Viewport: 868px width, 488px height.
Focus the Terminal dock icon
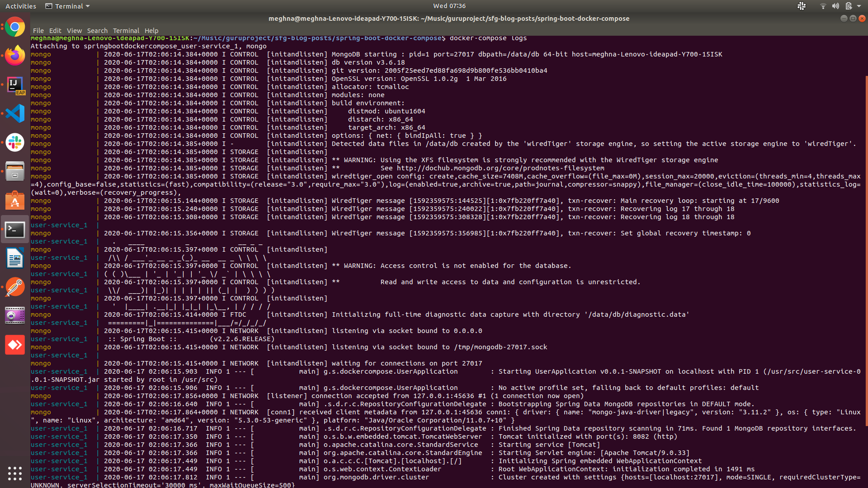tap(15, 230)
